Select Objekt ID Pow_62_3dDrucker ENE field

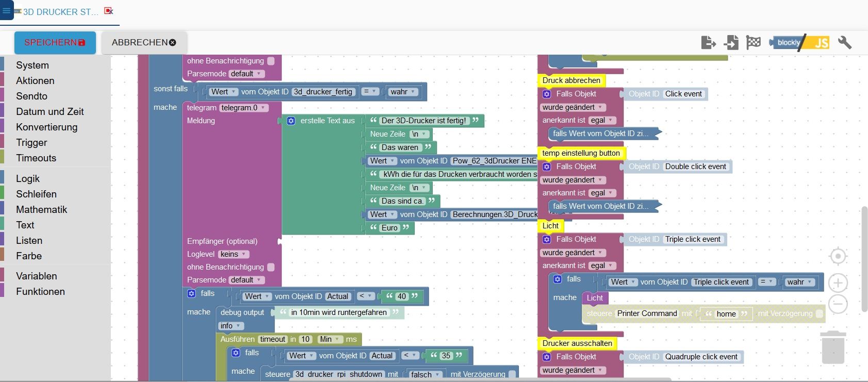494,161
